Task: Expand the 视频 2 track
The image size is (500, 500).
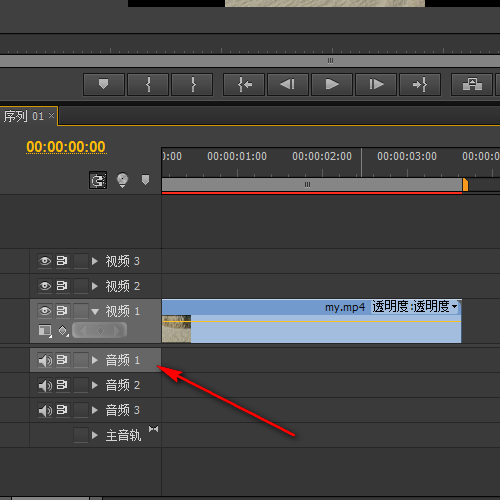Action: [x=95, y=286]
